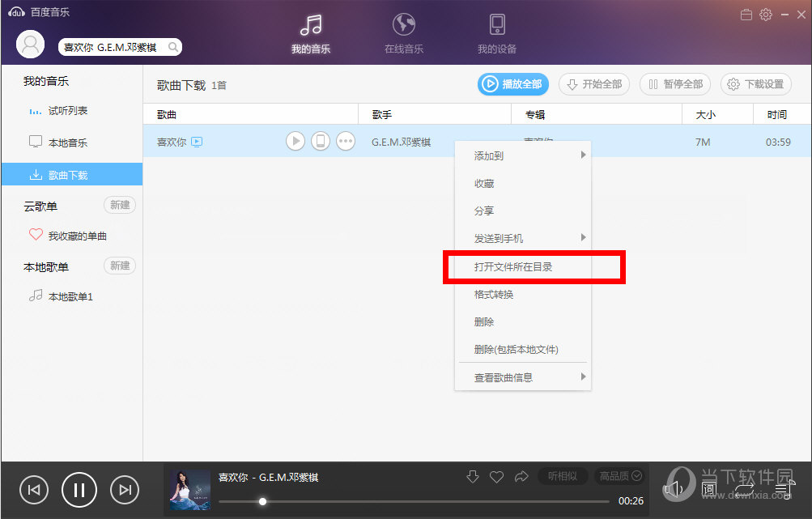812x519 pixels.
Task: Change repeat mode with the loop icon
Action: [745, 488]
